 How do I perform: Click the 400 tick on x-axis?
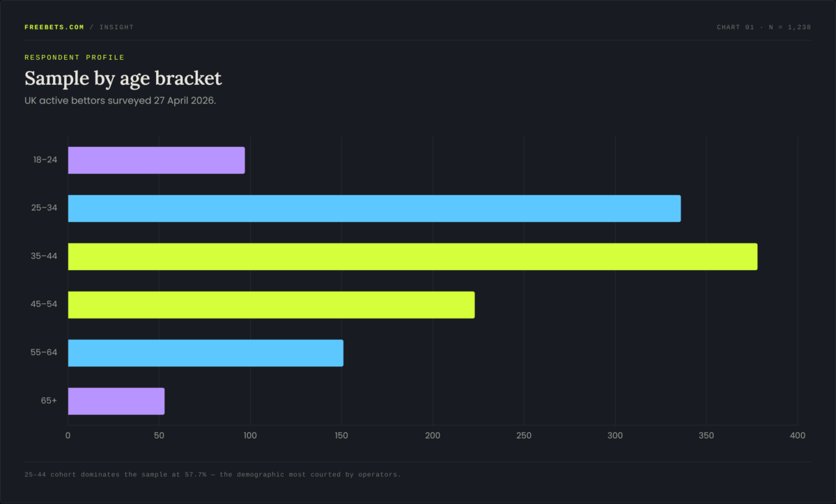[798, 436]
